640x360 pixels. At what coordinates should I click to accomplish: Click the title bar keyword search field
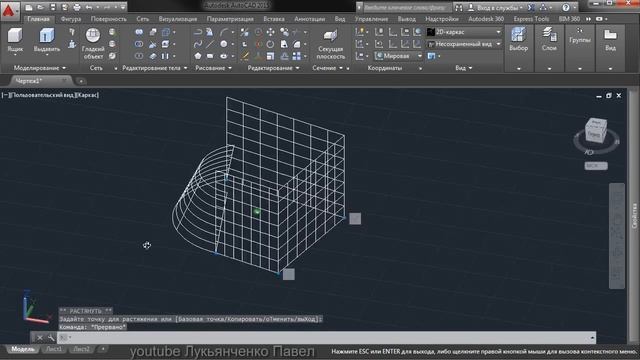(x=406, y=7)
